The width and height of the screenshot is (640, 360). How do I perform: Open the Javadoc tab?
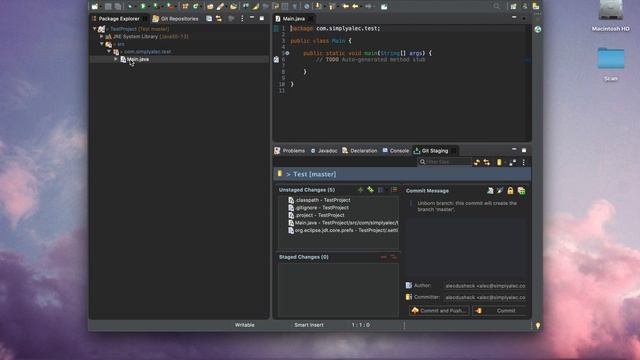(x=324, y=151)
